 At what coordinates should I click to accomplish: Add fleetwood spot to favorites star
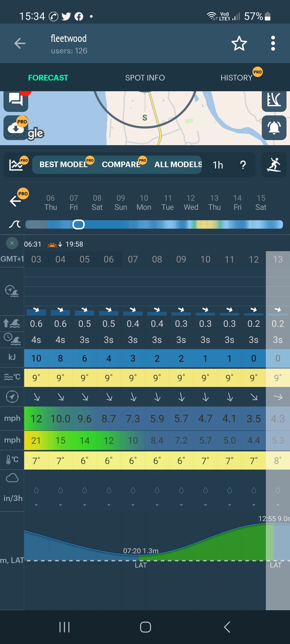tap(239, 43)
